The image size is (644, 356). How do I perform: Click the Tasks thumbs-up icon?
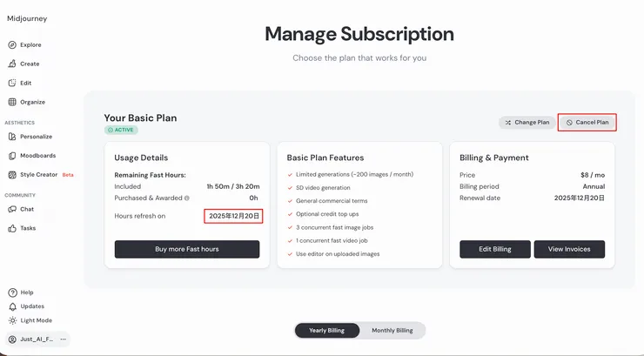click(x=12, y=228)
